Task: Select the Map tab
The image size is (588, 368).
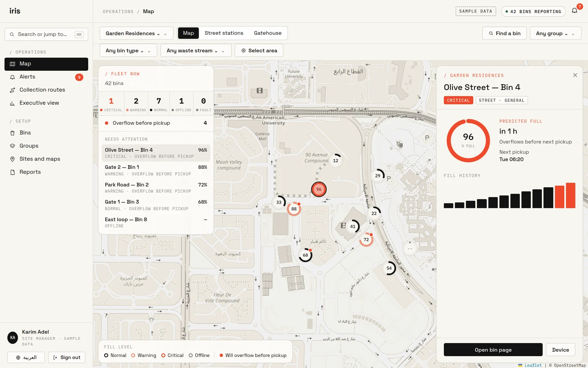Action: point(189,33)
